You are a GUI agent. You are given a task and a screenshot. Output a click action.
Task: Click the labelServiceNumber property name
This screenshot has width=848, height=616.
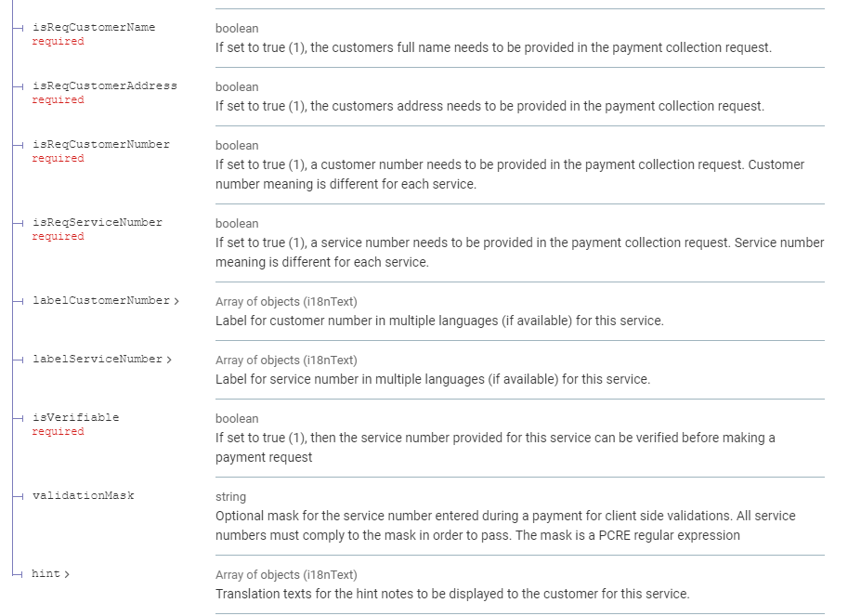pos(98,360)
